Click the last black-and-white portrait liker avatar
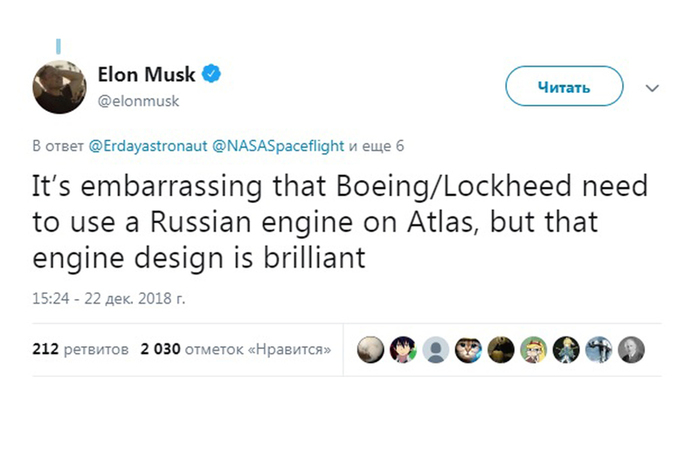 (x=631, y=350)
